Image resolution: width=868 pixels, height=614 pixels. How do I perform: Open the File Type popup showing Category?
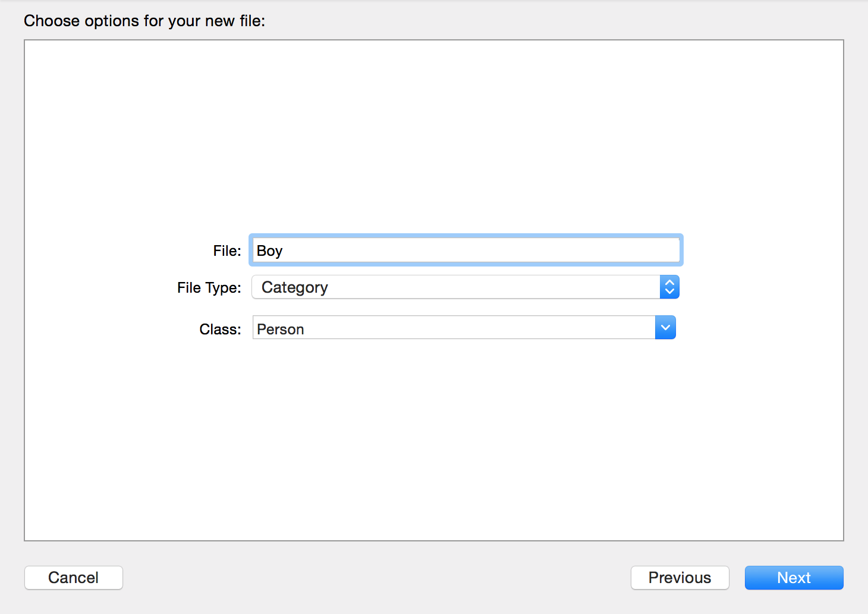466,287
